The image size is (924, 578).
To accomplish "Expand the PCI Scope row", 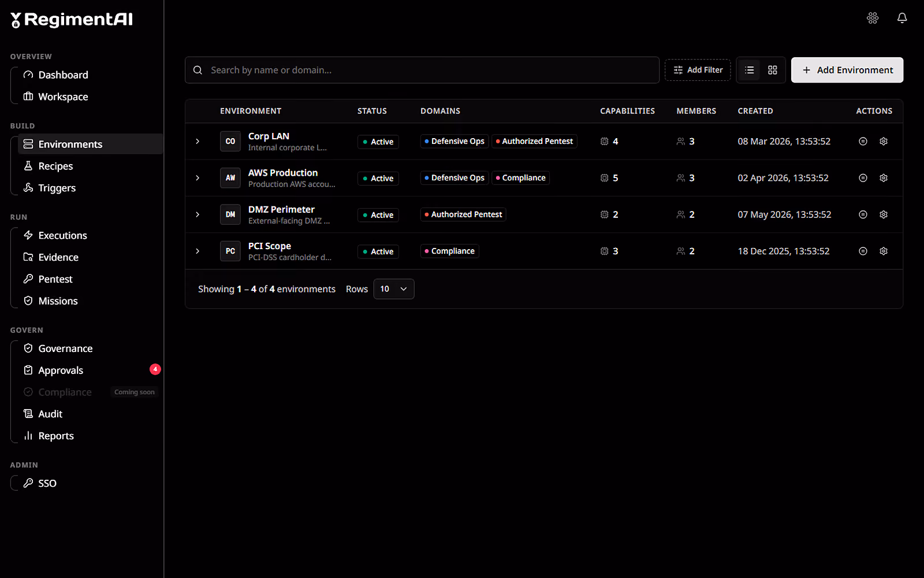I will (x=198, y=251).
